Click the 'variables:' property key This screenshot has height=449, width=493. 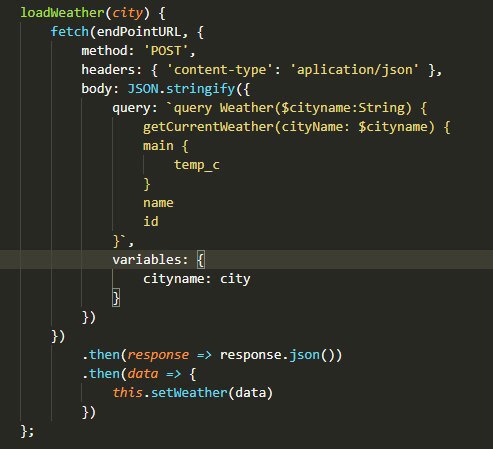150,260
